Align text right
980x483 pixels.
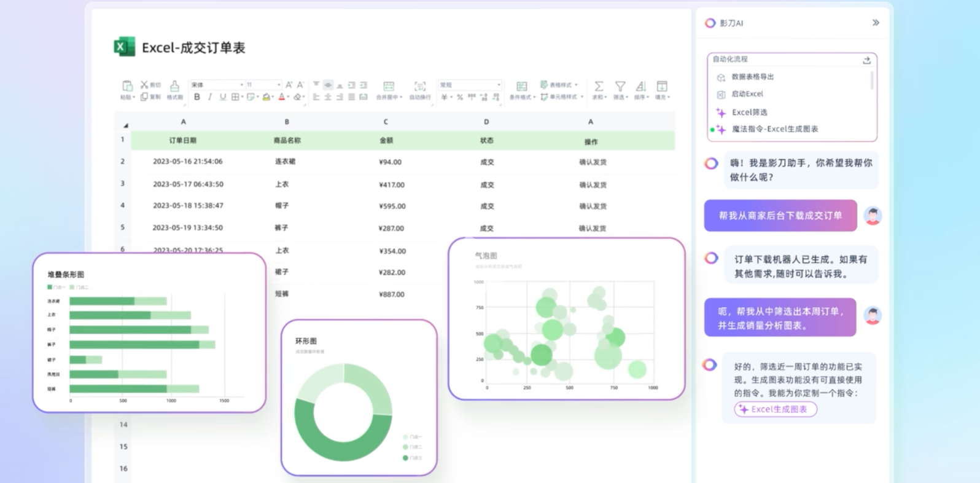tap(340, 96)
